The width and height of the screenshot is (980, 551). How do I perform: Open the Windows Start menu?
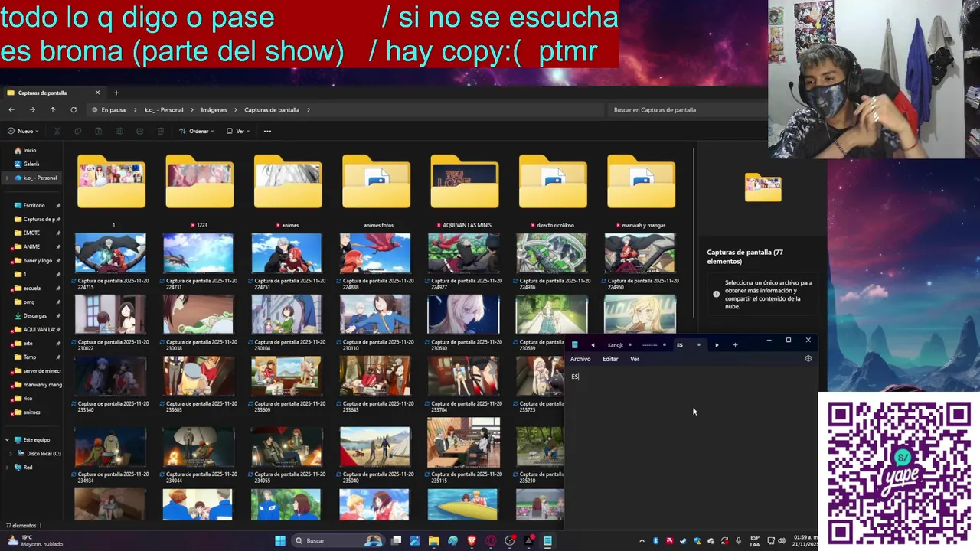pyautogui.click(x=280, y=540)
